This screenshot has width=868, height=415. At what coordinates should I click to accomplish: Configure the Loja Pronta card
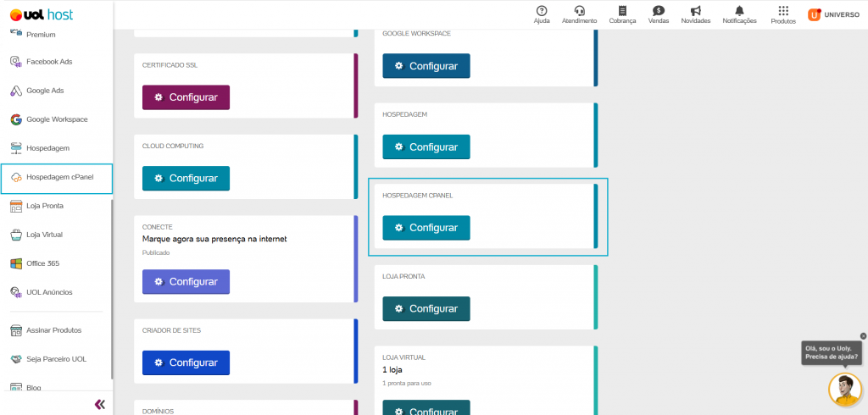[426, 309]
